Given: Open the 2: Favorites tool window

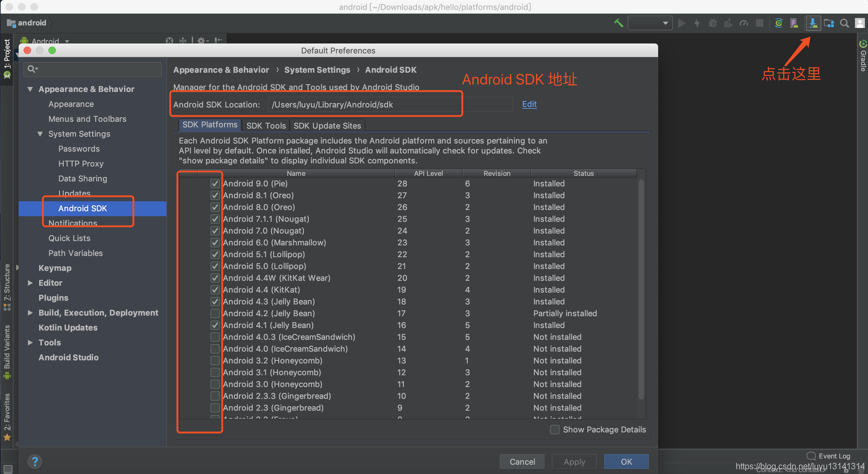Looking at the screenshot, I should (x=7, y=417).
